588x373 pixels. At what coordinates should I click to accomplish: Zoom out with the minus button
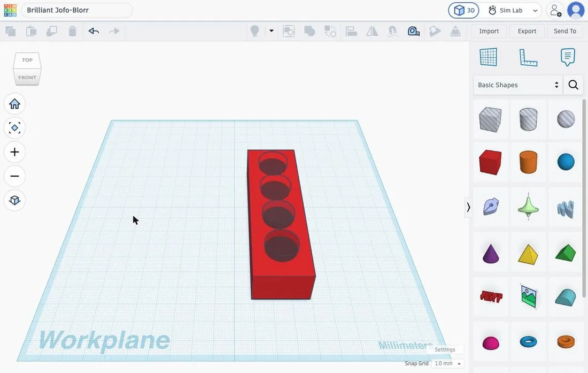(x=14, y=176)
